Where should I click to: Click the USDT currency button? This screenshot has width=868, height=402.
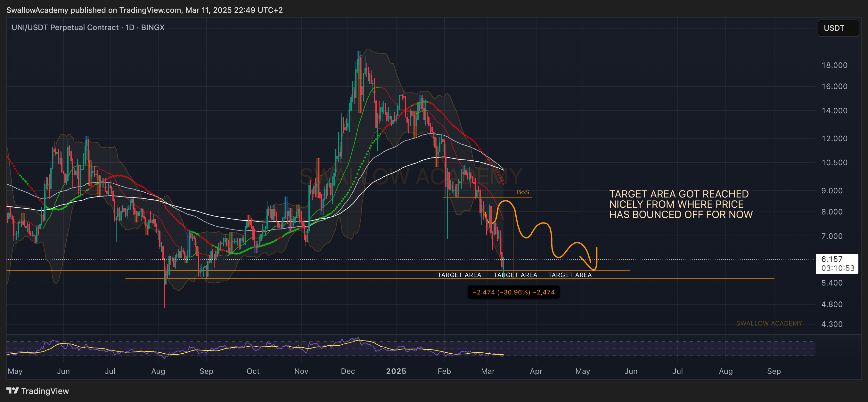pos(838,28)
